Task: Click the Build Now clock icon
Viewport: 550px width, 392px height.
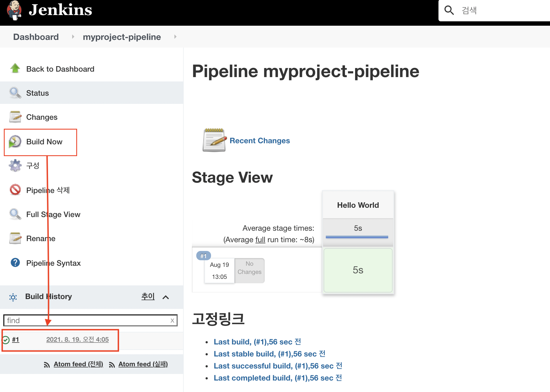Action: pyautogui.click(x=15, y=141)
